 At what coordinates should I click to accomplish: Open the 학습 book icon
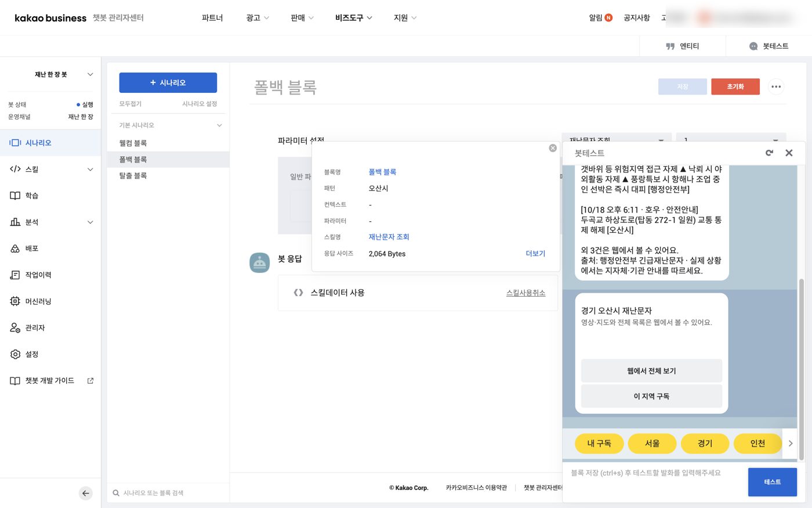pyautogui.click(x=15, y=196)
